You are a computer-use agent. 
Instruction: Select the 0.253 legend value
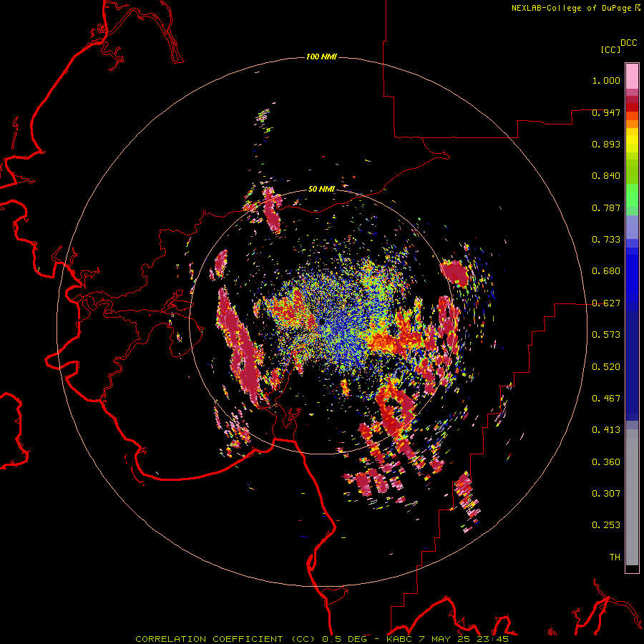coord(606,525)
